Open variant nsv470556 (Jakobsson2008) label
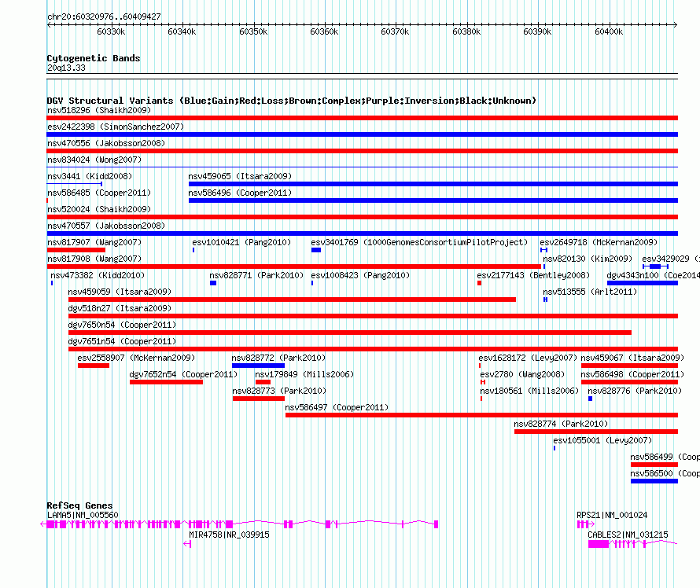This screenshot has width=700, height=588. coord(106,143)
